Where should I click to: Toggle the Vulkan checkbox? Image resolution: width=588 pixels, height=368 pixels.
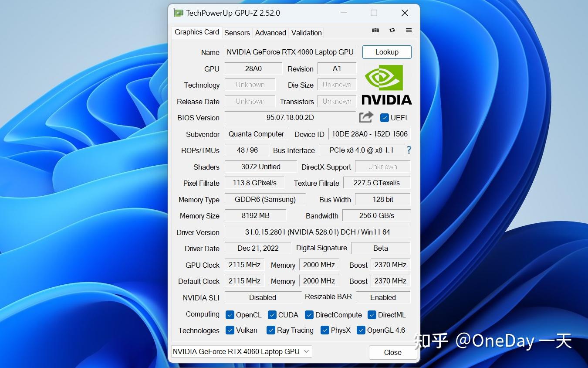tap(230, 330)
